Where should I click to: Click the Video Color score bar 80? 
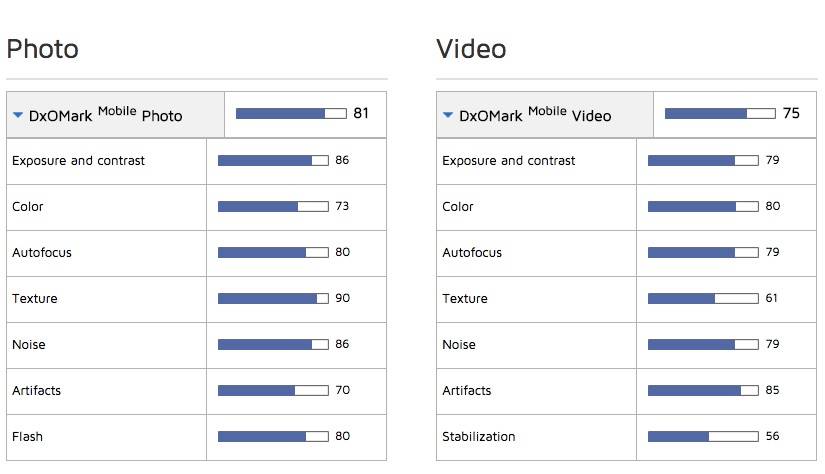(x=703, y=207)
